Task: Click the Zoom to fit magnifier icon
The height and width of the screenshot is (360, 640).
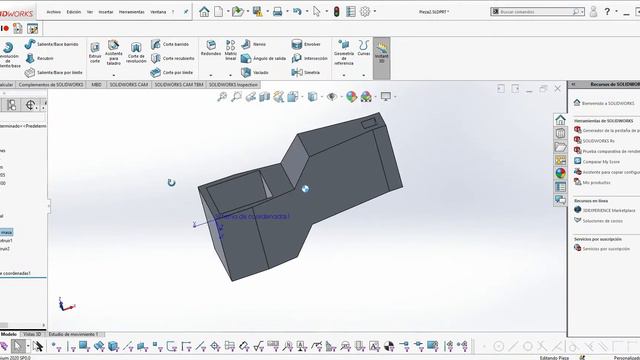Action: [222, 97]
